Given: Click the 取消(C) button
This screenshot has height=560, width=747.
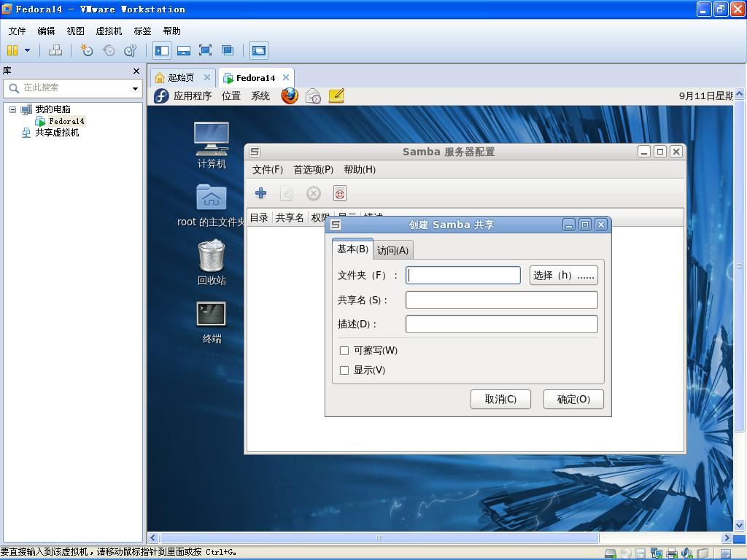Looking at the screenshot, I should click(x=500, y=399).
